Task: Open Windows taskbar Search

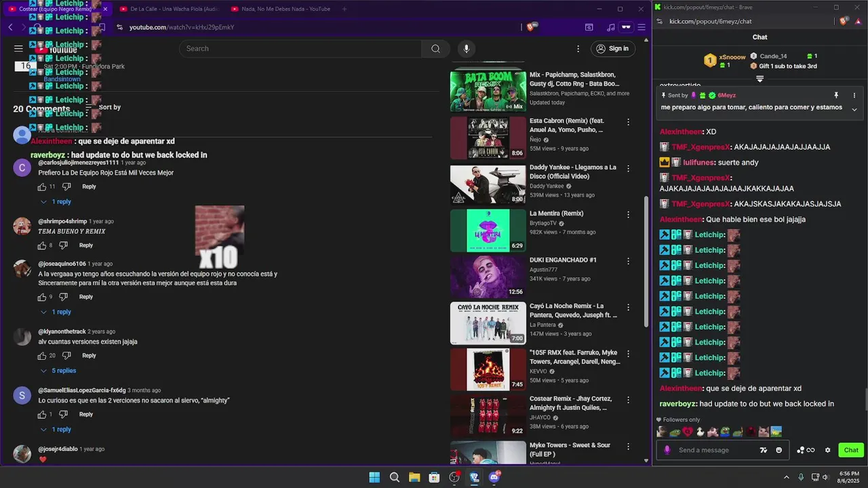Action: [x=395, y=477]
